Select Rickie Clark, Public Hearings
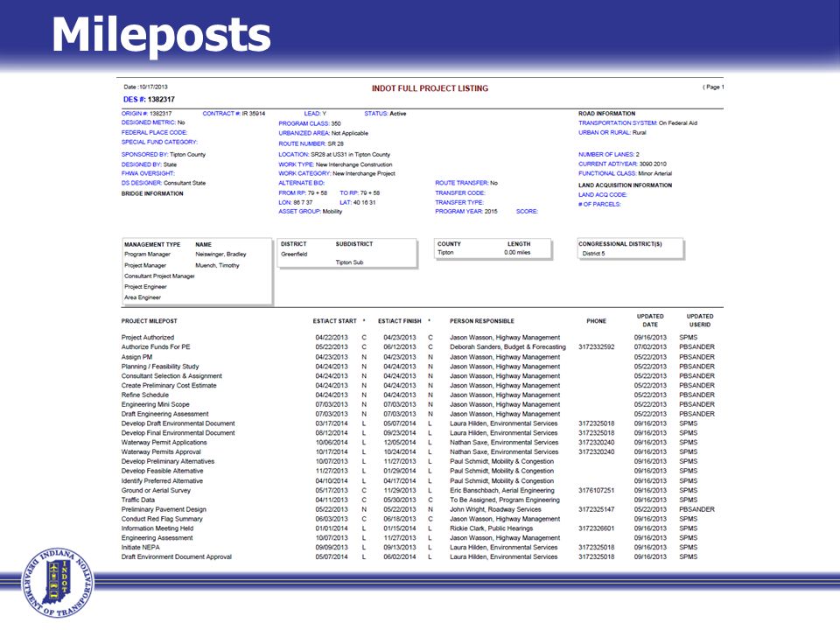This screenshot has height=630, width=840. (x=491, y=528)
